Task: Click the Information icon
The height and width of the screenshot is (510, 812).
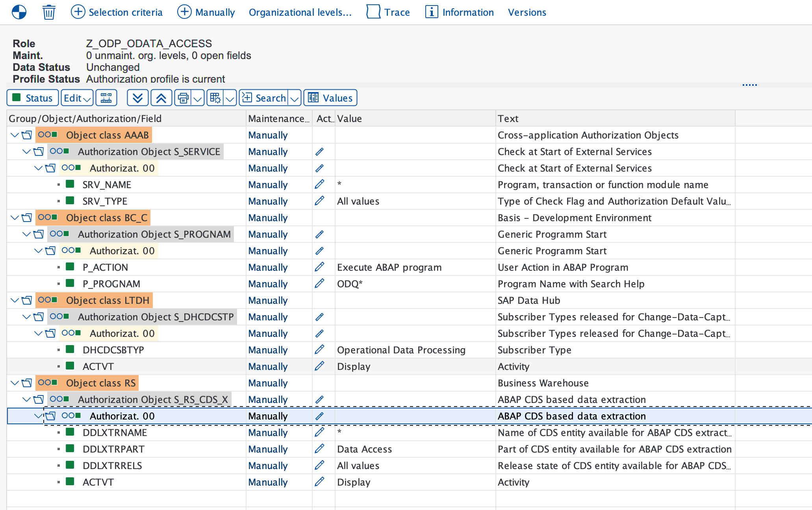Action: pyautogui.click(x=432, y=12)
